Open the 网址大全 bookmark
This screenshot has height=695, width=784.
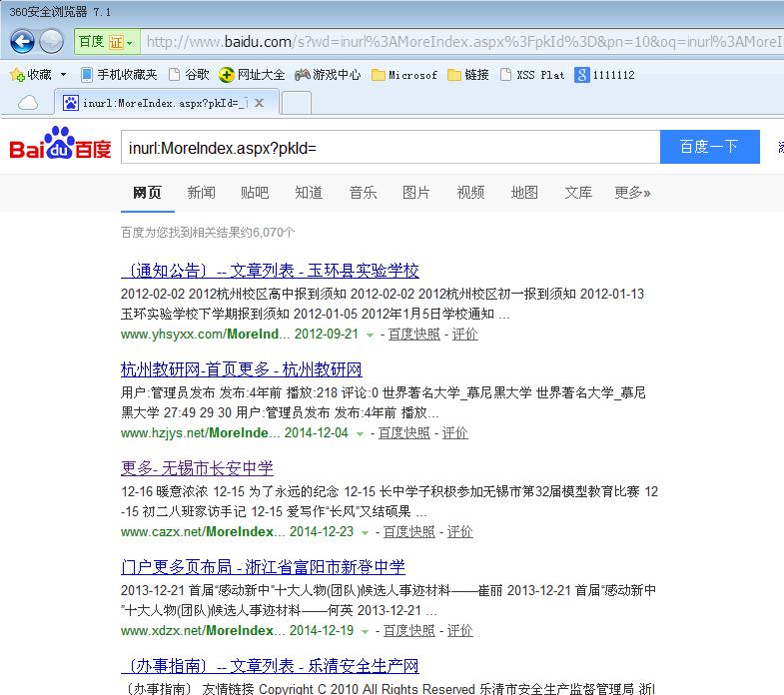click(x=252, y=75)
